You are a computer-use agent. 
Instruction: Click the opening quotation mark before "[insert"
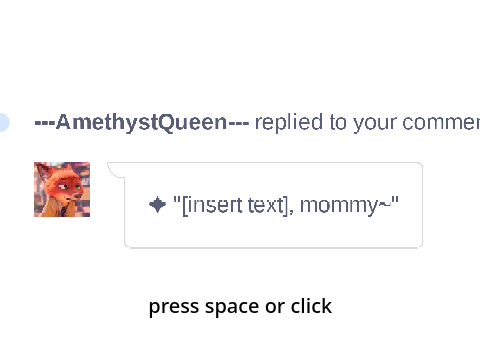pyautogui.click(x=177, y=200)
